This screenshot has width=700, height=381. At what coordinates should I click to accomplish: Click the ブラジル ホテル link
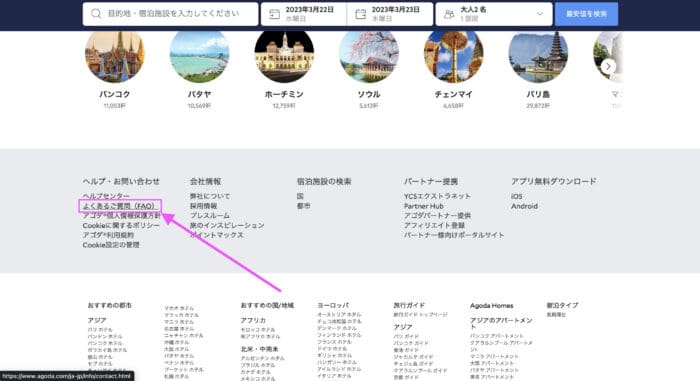click(x=258, y=365)
